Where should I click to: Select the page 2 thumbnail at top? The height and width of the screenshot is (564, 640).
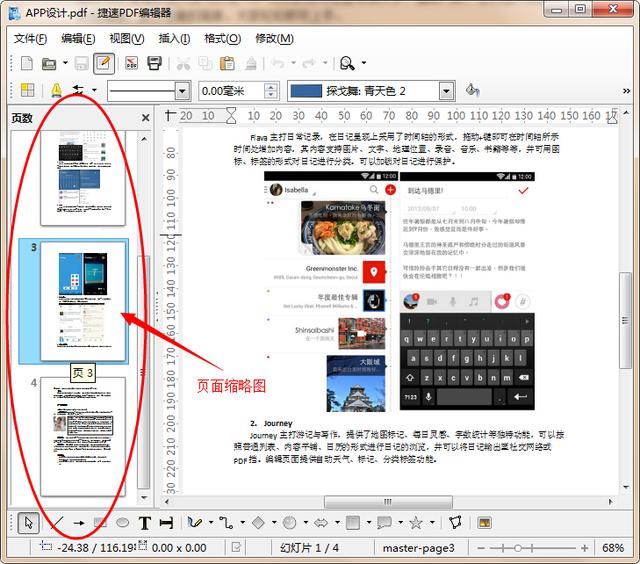click(x=83, y=178)
